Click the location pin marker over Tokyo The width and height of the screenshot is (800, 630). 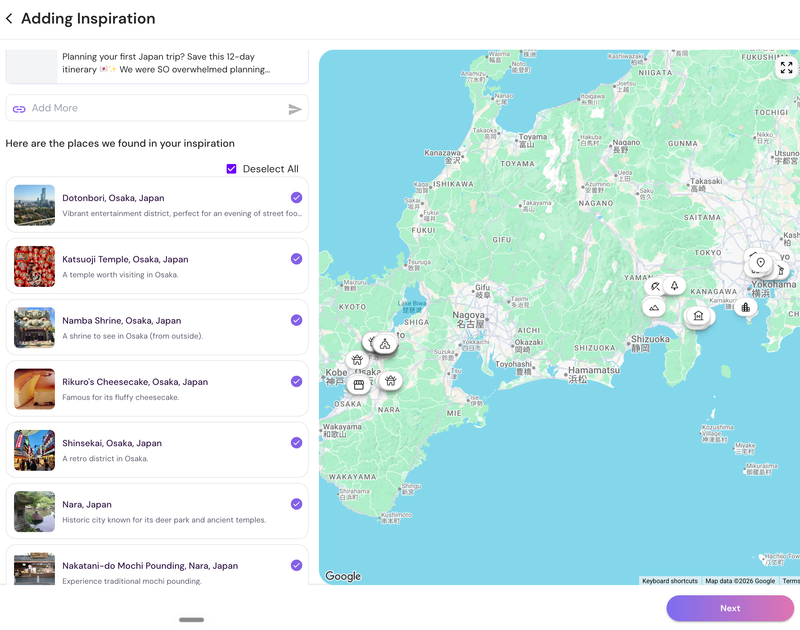[760, 263]
